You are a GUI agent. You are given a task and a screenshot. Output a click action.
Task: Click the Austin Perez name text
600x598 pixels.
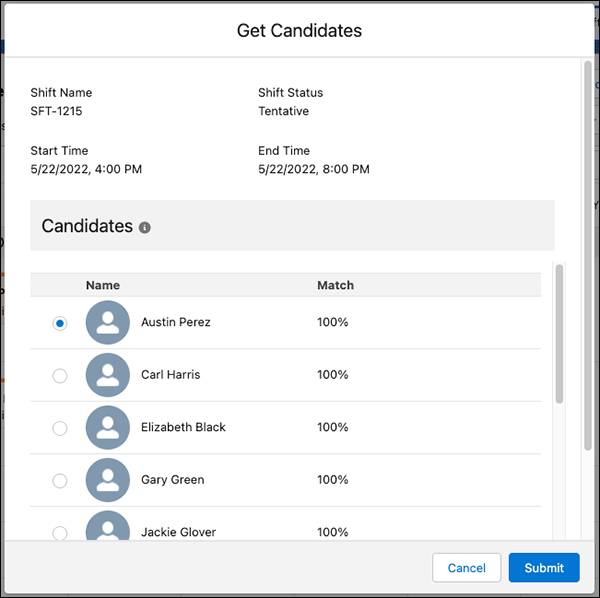tap(176, 322)
